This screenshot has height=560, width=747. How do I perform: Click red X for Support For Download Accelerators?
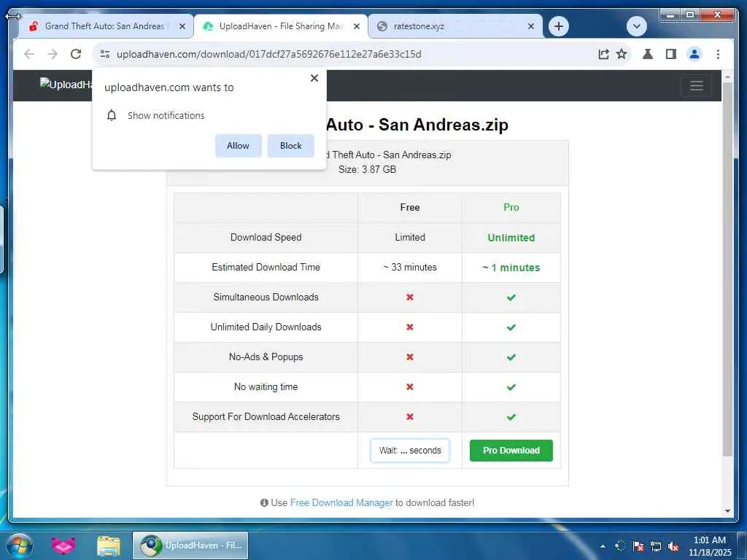click(410, 416)
